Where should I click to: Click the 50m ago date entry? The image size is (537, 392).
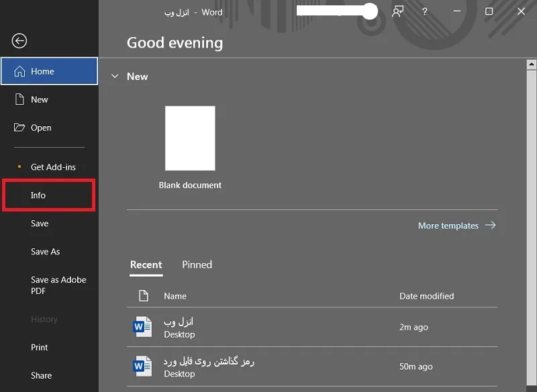click(416, 366)
